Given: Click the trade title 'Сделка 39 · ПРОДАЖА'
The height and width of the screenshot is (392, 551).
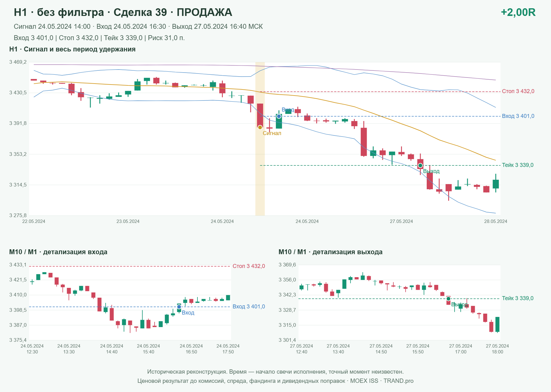Looking at the screenshot, I should click(x=173, y=12).
